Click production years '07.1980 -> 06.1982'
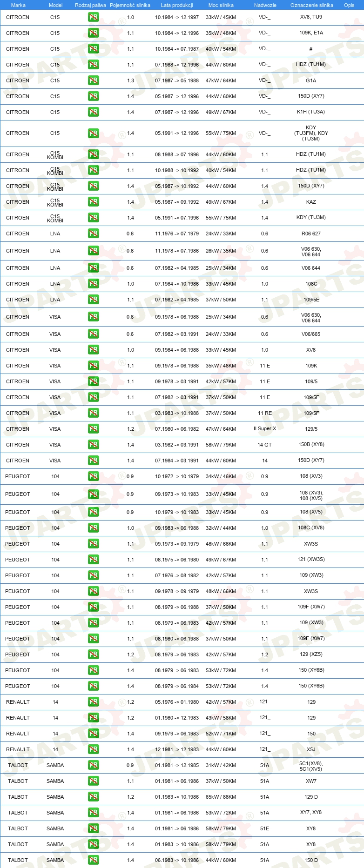The width and height of the screenshot is (364, 868). (177, 429)
